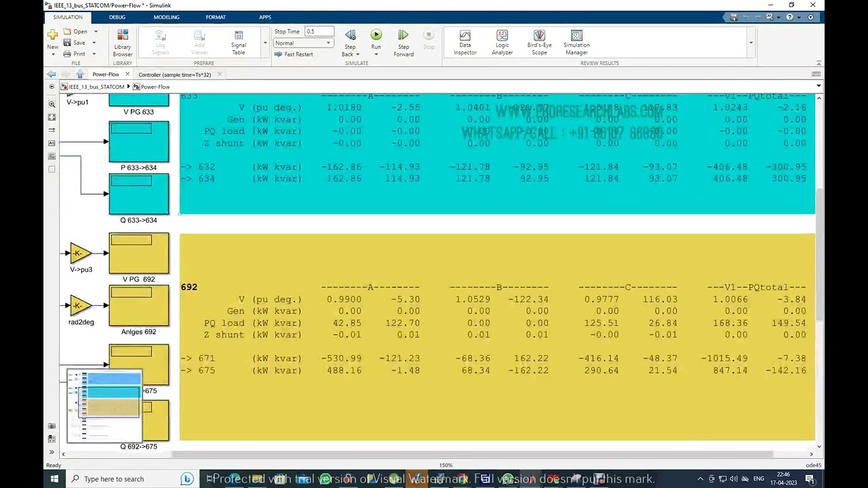868x488 pixels.
Task: Click the Stop Time input field
Action: [x=319, y=31]
